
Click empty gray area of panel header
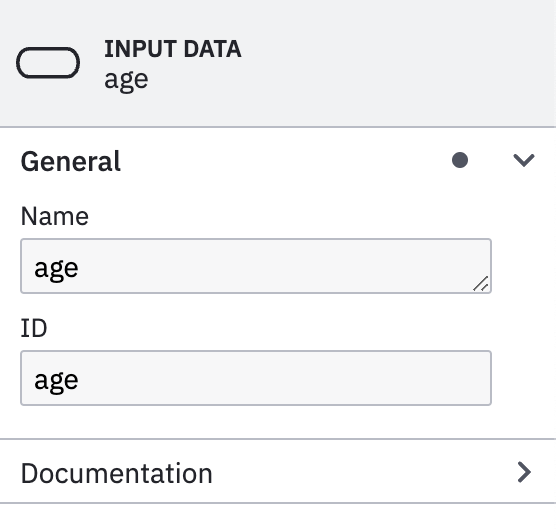390,63
